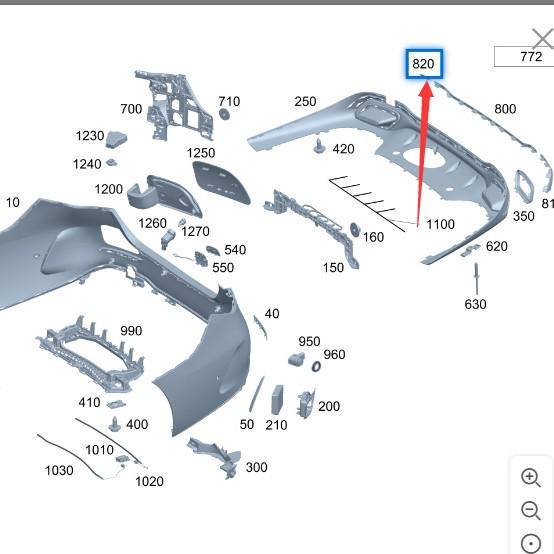Viewport: 554px width, 554px height.
Task: Click part label 420 clip
Action: [x=343, y=149]
